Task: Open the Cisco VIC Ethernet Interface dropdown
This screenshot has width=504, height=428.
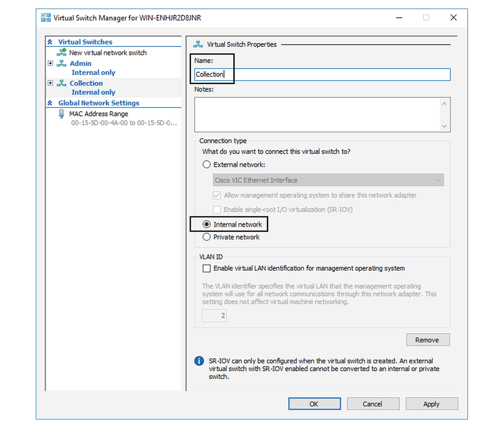Action: (x=439, y=180)
